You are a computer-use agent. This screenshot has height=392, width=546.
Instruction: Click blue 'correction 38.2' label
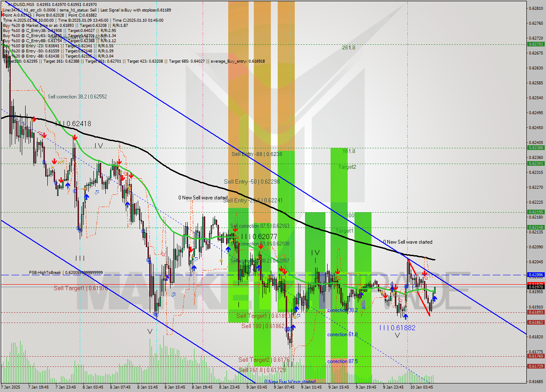click(x=343, y=310)
